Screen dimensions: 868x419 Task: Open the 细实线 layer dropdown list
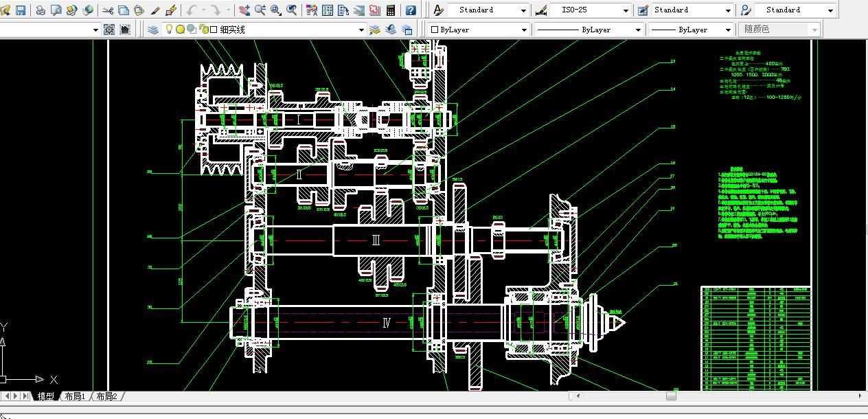(x=361, y=30)
